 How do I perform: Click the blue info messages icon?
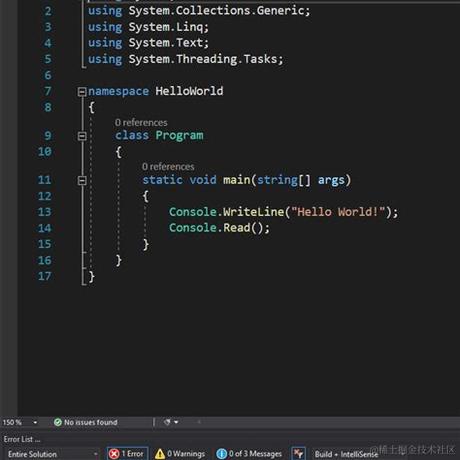[221, 454]
